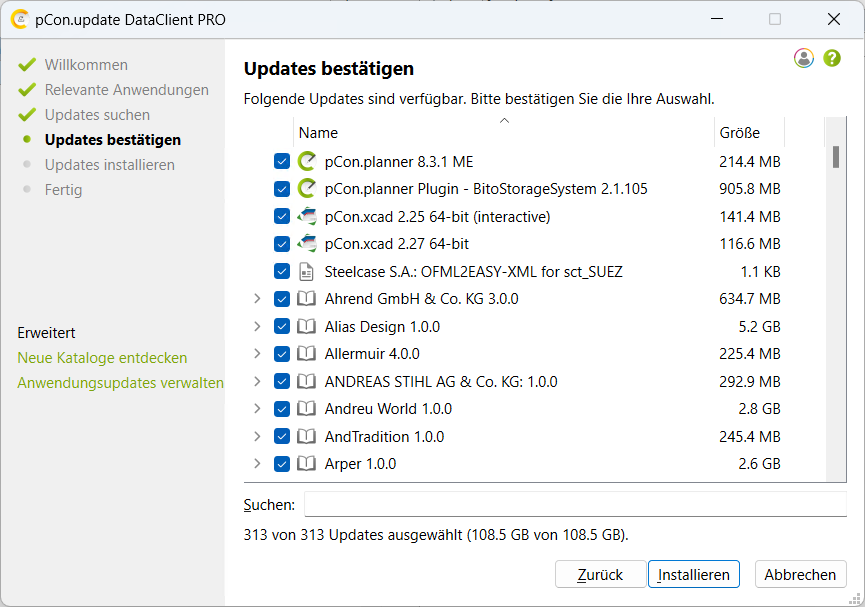Click the pCon.update logo in title bar
865x607 pixels.
tap(19, 19)
